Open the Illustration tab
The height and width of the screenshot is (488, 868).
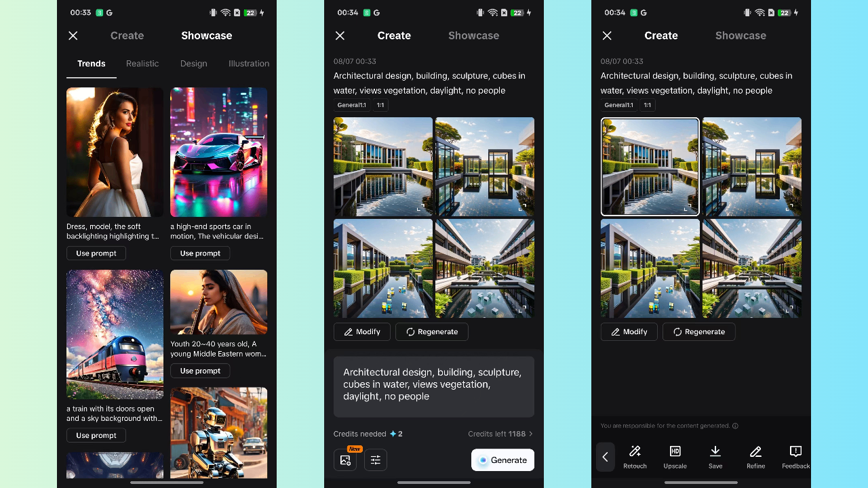[248, 64]
